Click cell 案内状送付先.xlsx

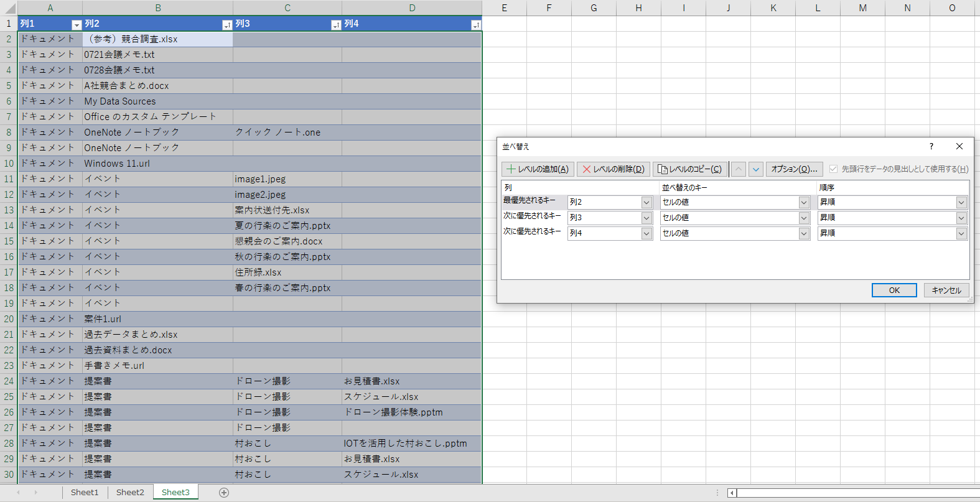287,210
